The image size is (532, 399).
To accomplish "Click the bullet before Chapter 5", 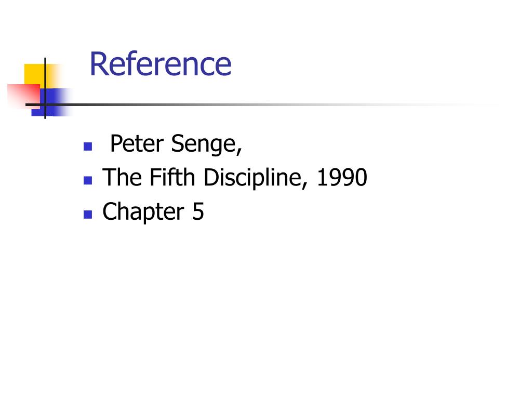I will click(88, 215).
